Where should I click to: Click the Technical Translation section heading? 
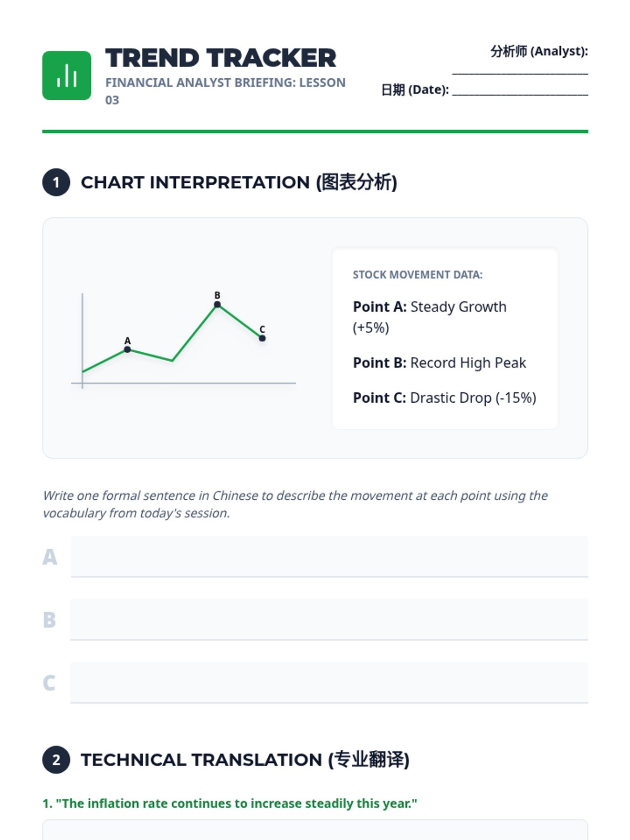(x=245, y=760)
